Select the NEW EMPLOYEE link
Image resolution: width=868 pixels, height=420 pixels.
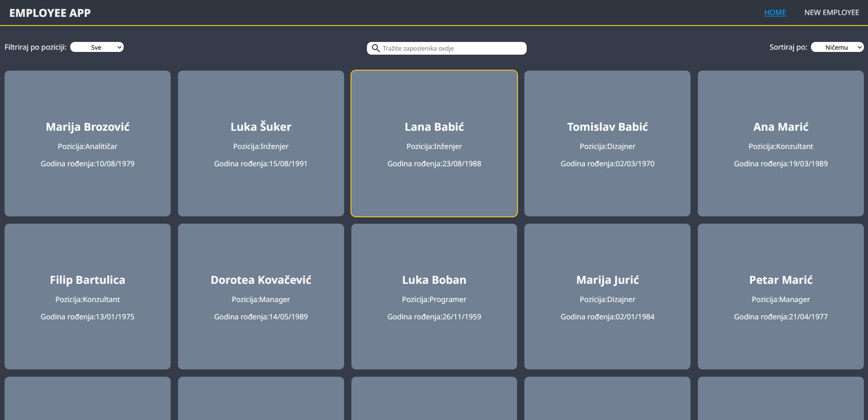point(832,12)
